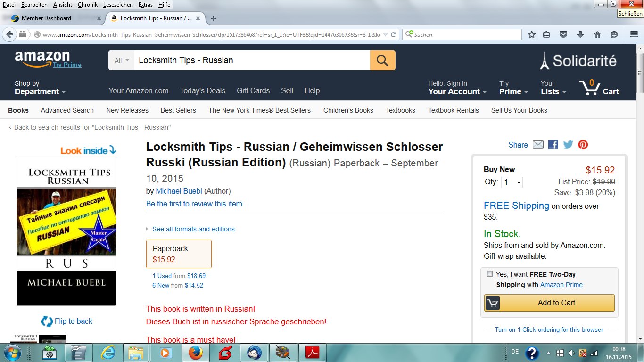Go to Firefox home page icon

[x=597, y=34]
